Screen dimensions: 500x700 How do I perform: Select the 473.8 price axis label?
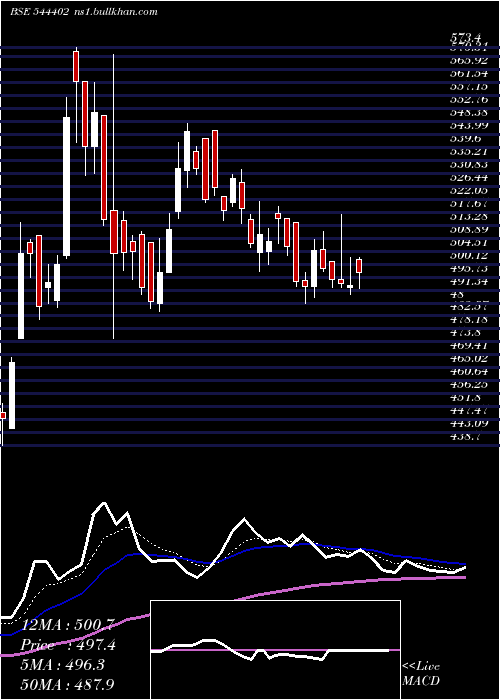pos(468,333)
